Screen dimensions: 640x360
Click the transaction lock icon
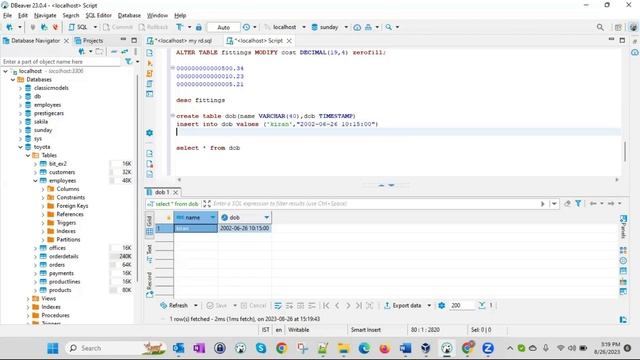click(x=199, y=27)
